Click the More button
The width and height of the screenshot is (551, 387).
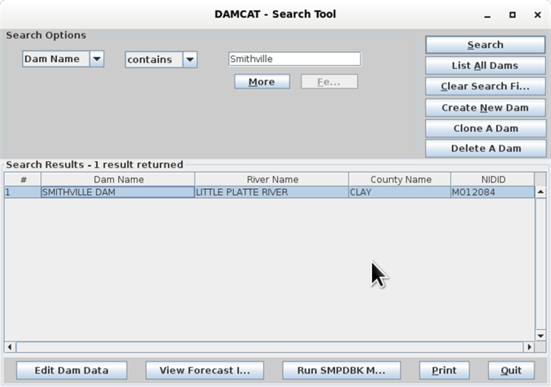pos(262,82)
